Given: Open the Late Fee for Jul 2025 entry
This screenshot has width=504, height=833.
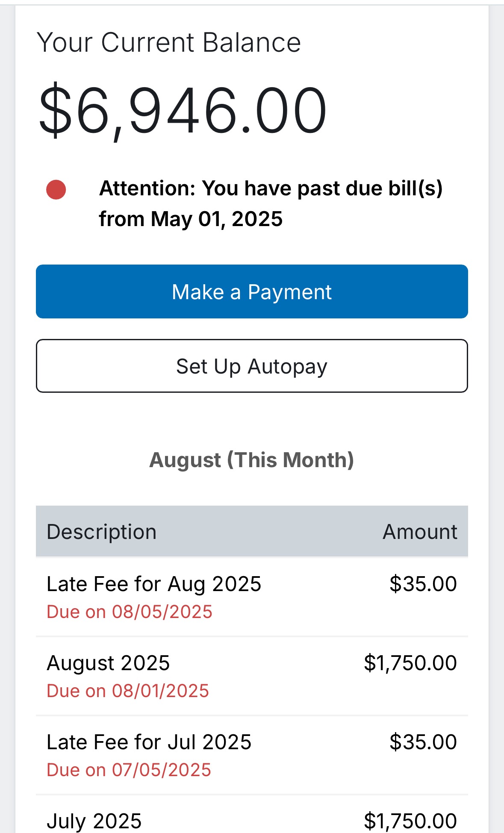Looking at the screenshot, I should 149,742.
